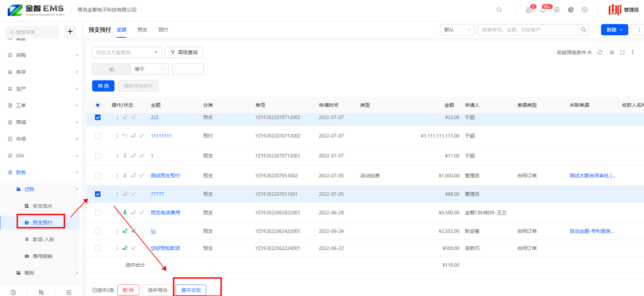The height and width of the screenshot is (296, 644).
Task: Click green check icon in ljjj row
Action: [x=133, y=231]
